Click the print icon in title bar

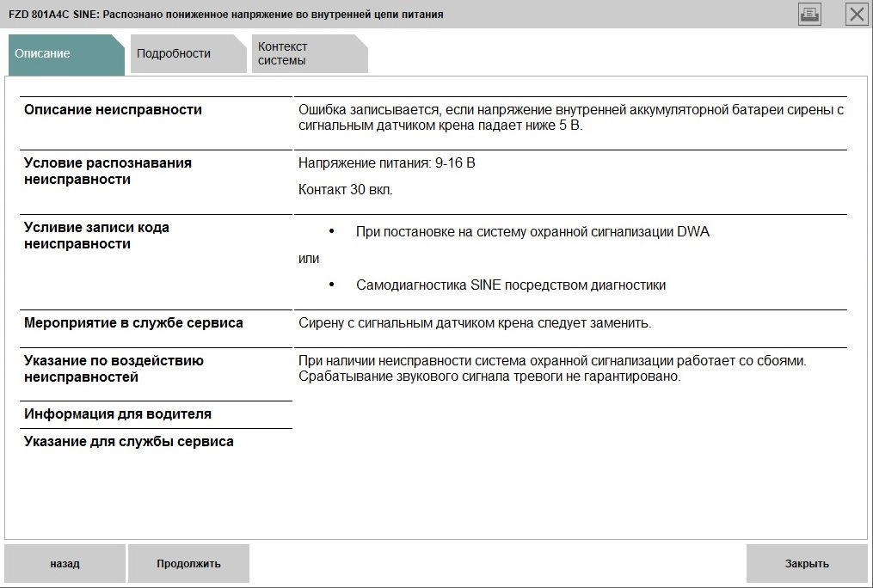[809, 14]
